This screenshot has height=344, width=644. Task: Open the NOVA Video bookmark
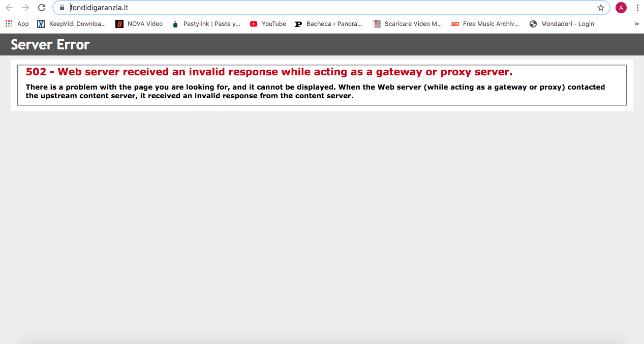pyautogui.click(x=139, y=24)
